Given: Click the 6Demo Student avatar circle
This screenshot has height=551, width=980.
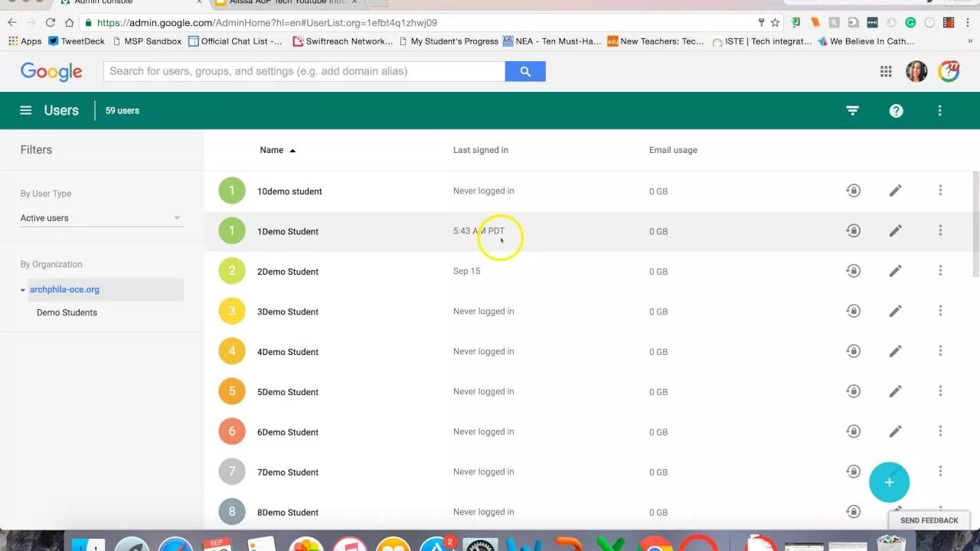Looking at the screenshot, I should 232,432.
